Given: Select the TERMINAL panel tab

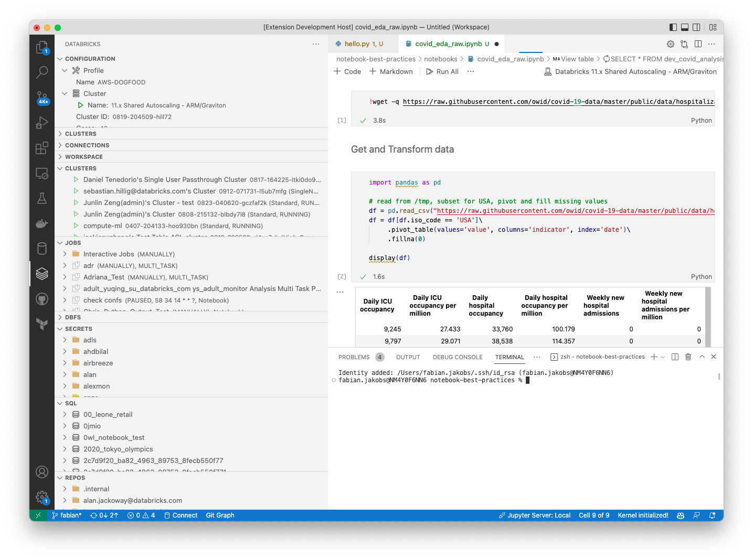Looking at the screenshot, I should point(510,357).
